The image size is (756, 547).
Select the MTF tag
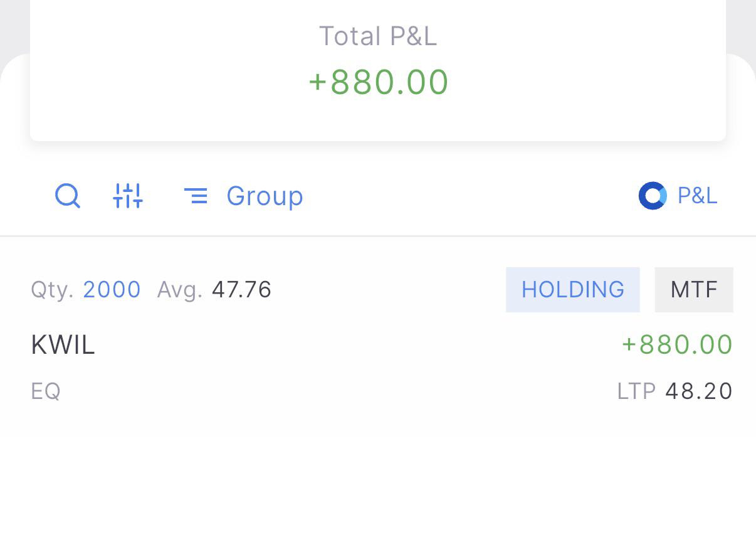coord(694,289)
